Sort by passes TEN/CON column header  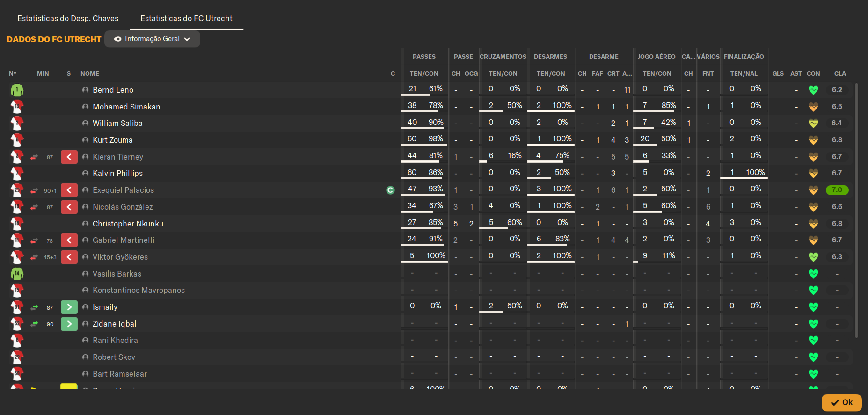(x=424, y=73)
